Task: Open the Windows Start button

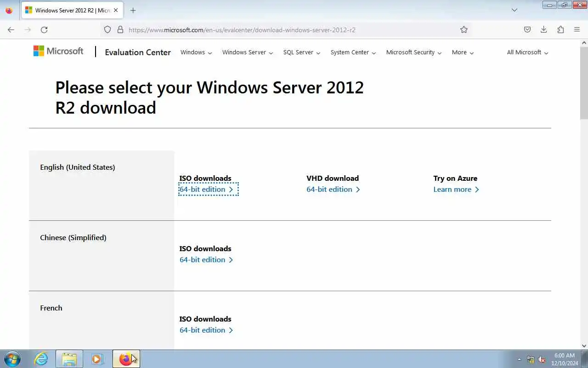Action: click(12, 359)
